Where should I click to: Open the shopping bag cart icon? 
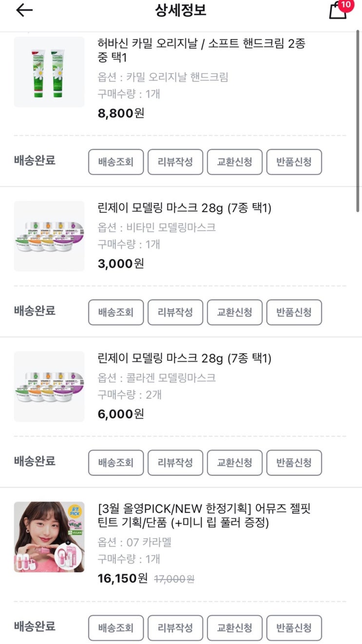(x=338, y=10)
